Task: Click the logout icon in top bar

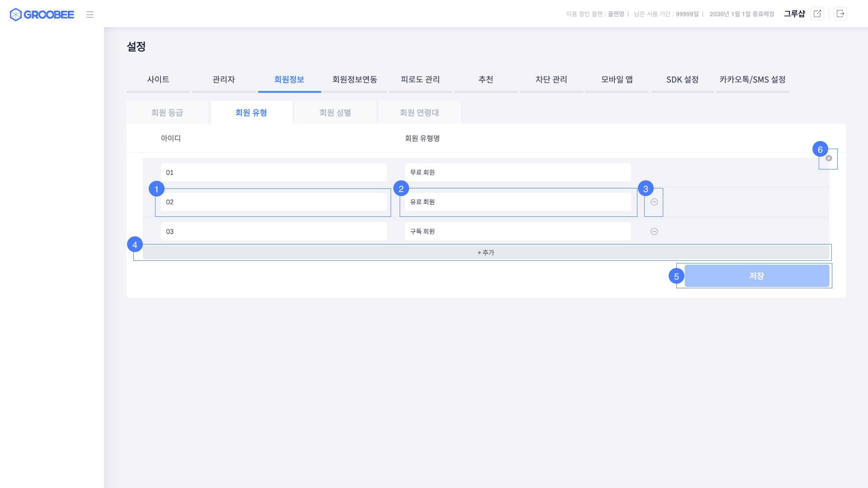Action: [x=840, y=14]
